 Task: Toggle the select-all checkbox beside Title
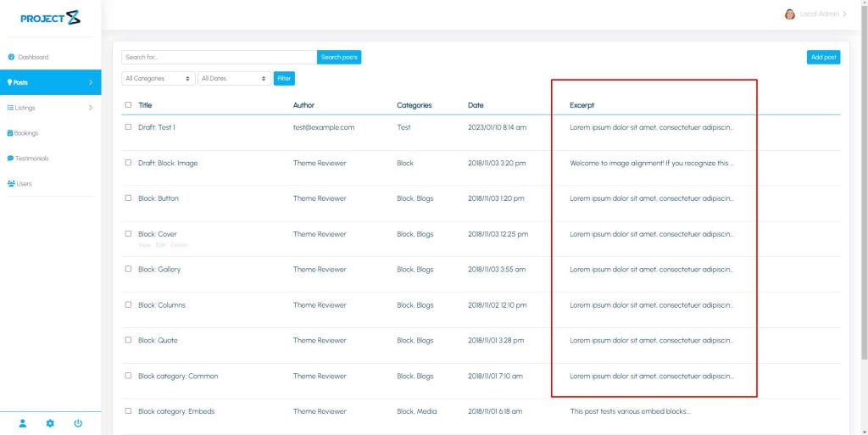point(128,105)
